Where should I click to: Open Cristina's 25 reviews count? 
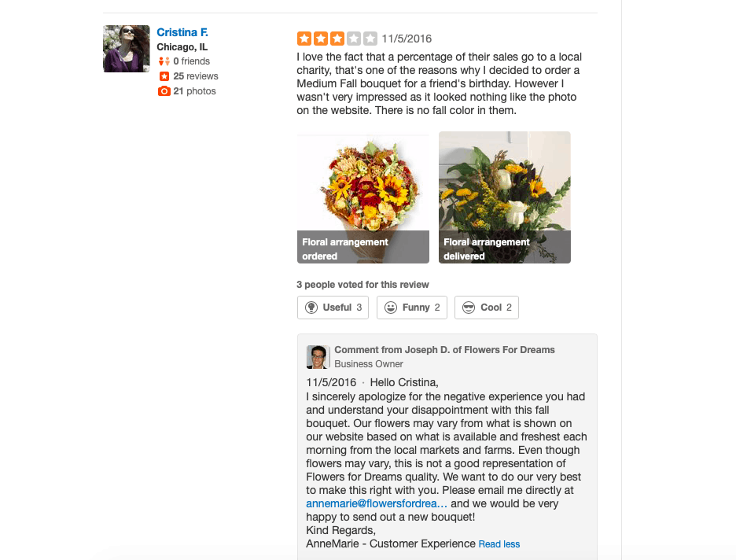pos(196,76)
